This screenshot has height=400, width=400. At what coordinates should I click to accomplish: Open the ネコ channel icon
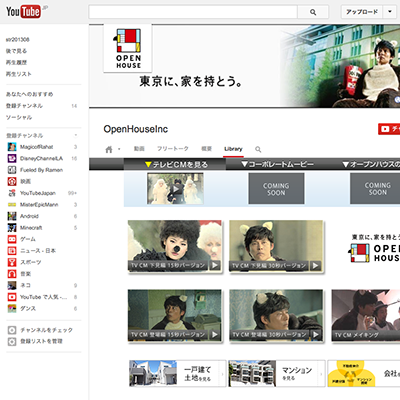(x=12, y=285)
